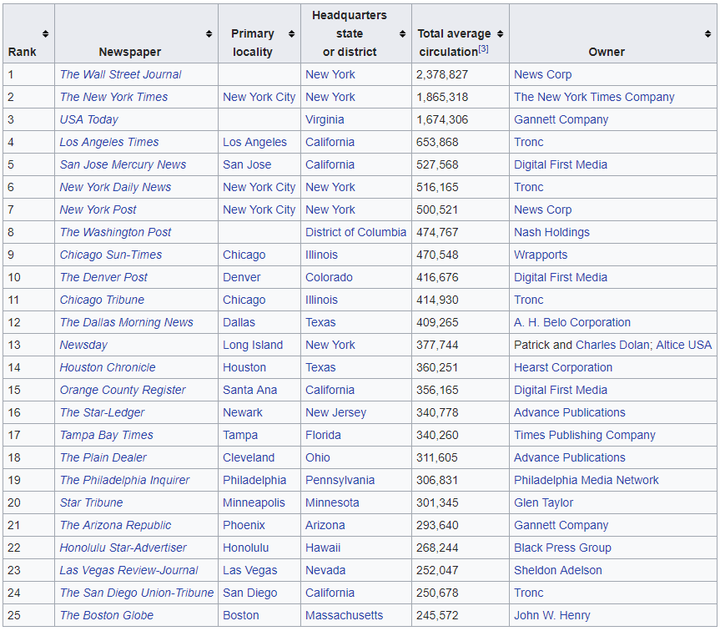Sort by Total average circulation arrows
The height and width of the screenshot is (631, 720).
point(500,34)
